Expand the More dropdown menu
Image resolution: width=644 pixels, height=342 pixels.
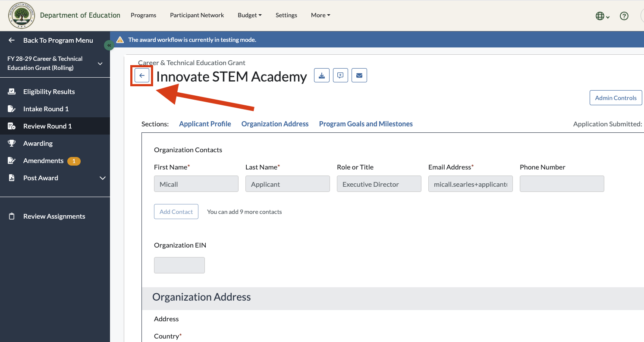click(320, 15)
